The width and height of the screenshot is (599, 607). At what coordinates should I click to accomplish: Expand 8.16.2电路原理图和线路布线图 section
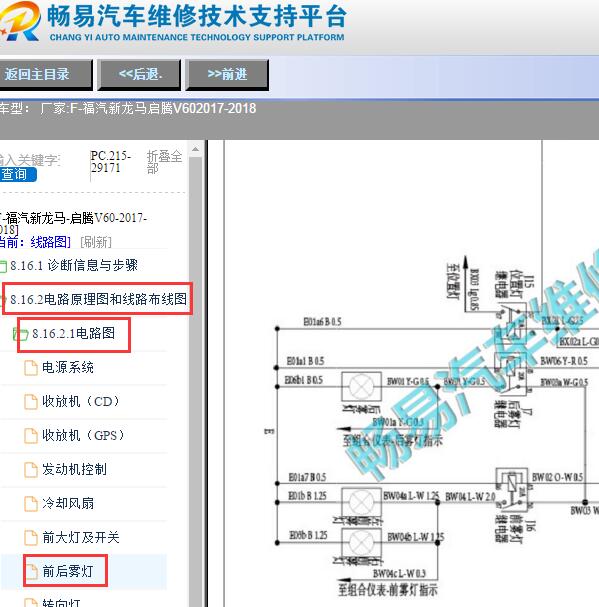coord(98,299)
